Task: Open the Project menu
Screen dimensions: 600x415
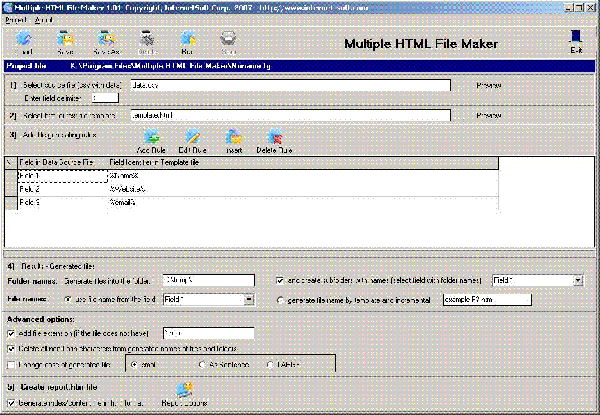Action: pyautogui.click(x=16, y=19)
